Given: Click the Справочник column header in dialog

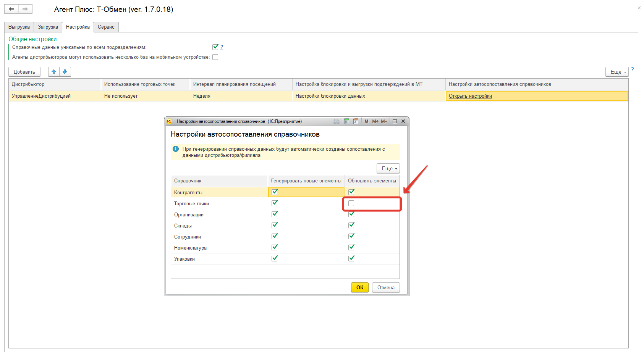Looking at the screenshot, I should [220, 181].
